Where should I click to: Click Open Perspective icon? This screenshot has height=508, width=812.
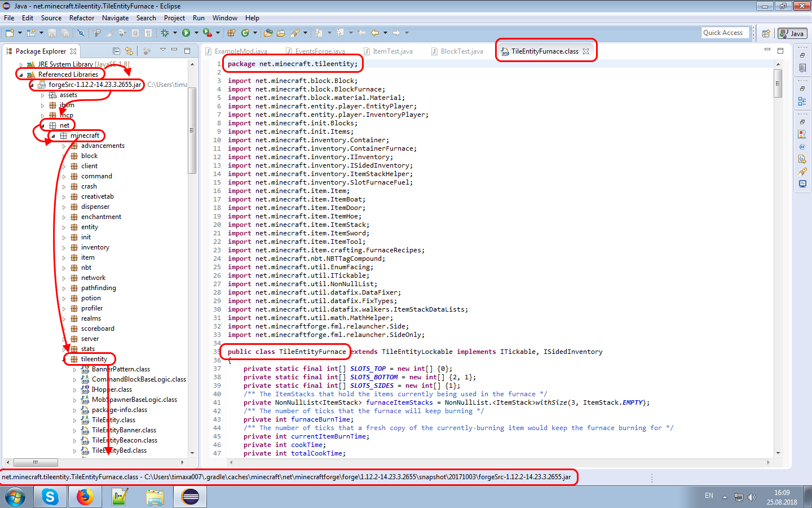(766, 33)
